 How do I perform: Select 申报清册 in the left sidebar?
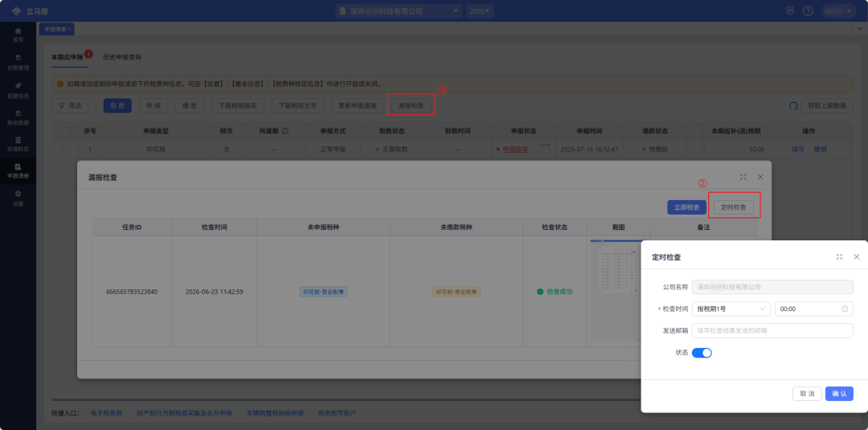(x=18, y=171)
